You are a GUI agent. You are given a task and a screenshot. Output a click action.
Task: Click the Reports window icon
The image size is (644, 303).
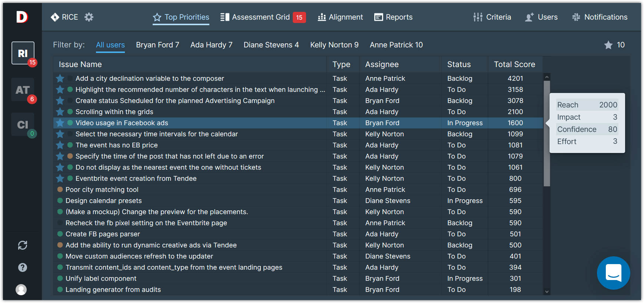(x=379, y=17)
